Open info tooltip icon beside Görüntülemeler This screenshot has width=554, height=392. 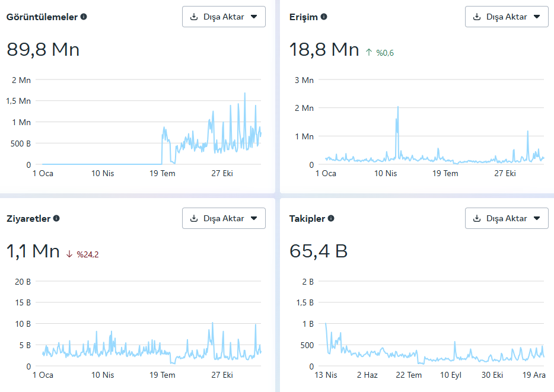[x=84, y=17]
